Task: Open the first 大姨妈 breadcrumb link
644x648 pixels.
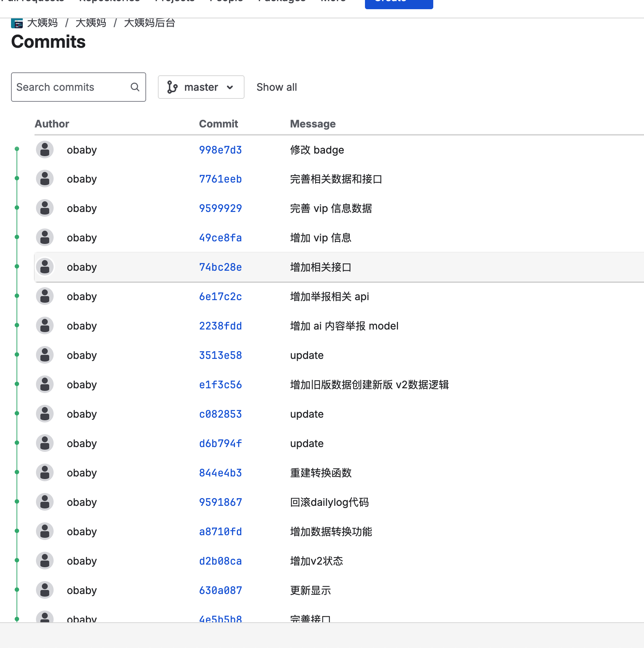Action: pyautogui.click(x=43, y=23)
